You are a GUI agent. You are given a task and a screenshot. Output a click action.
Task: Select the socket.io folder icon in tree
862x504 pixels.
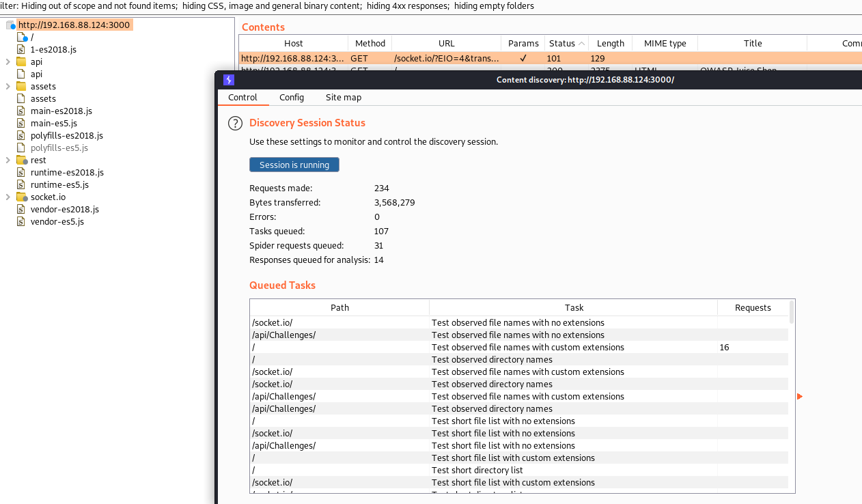pyautogui.click(x=21, y=197)
